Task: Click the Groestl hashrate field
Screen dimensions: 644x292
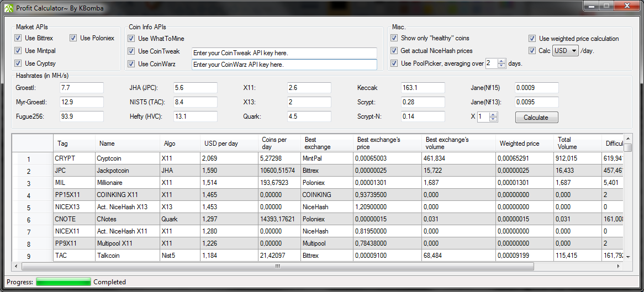Action: tap(82, 88)
